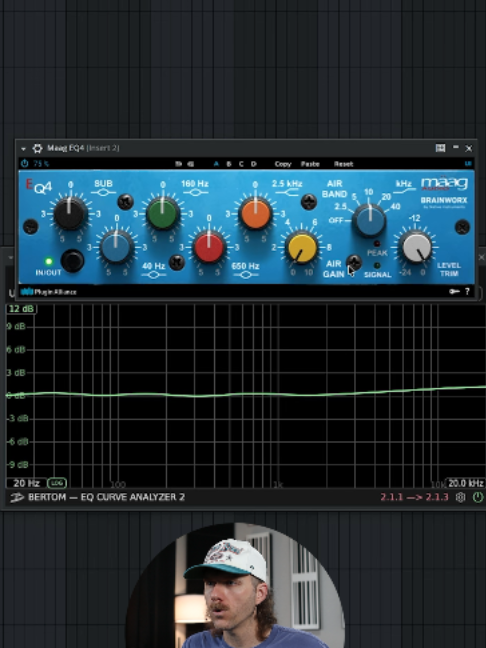Click the Paste settings button
Screen dimensions: 486x648
coord(310,164)
